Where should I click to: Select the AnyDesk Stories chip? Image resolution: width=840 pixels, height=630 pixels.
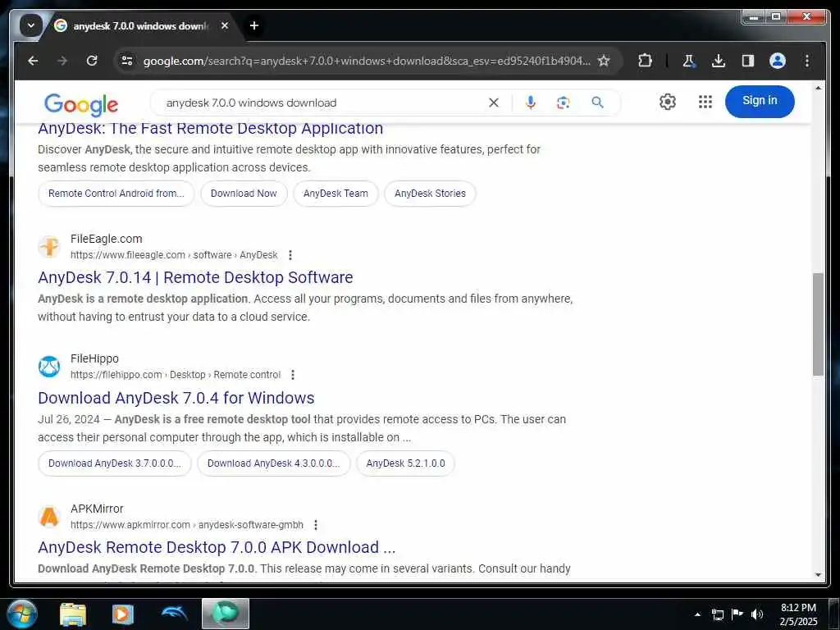click(430, 194)
